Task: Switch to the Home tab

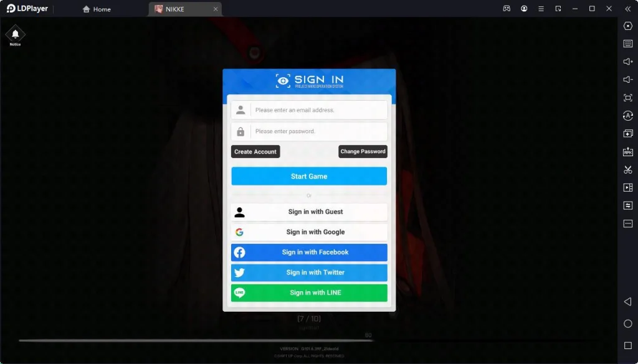Action: [97, 9]
